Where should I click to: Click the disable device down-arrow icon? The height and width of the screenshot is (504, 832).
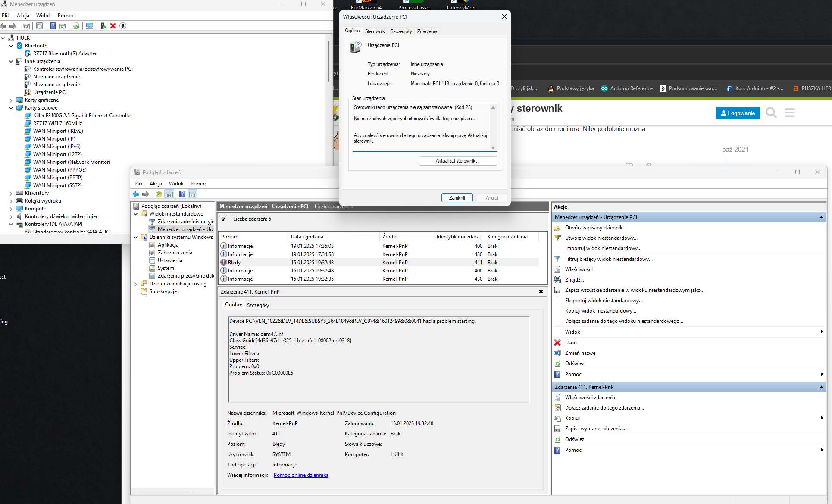pos(123,26)
